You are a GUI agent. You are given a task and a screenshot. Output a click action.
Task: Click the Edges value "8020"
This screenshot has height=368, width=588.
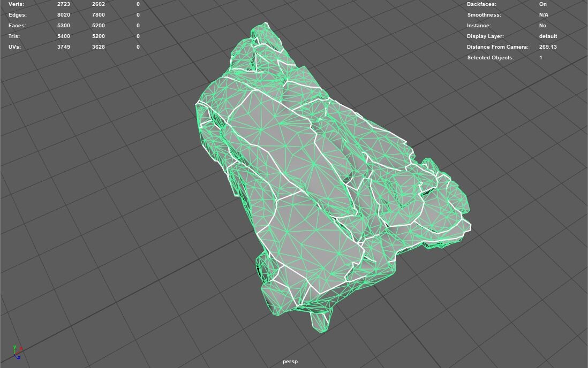click(x=64, y=15)
